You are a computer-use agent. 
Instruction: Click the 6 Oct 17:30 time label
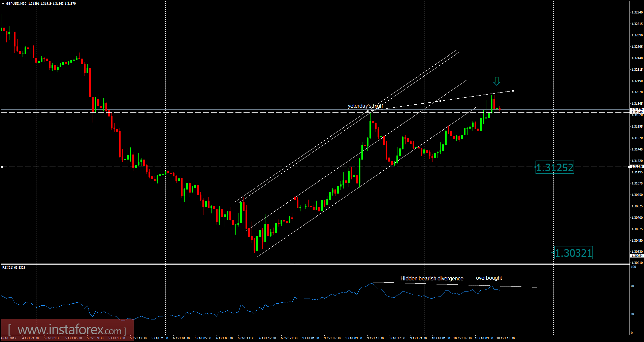tap(268, 338)
